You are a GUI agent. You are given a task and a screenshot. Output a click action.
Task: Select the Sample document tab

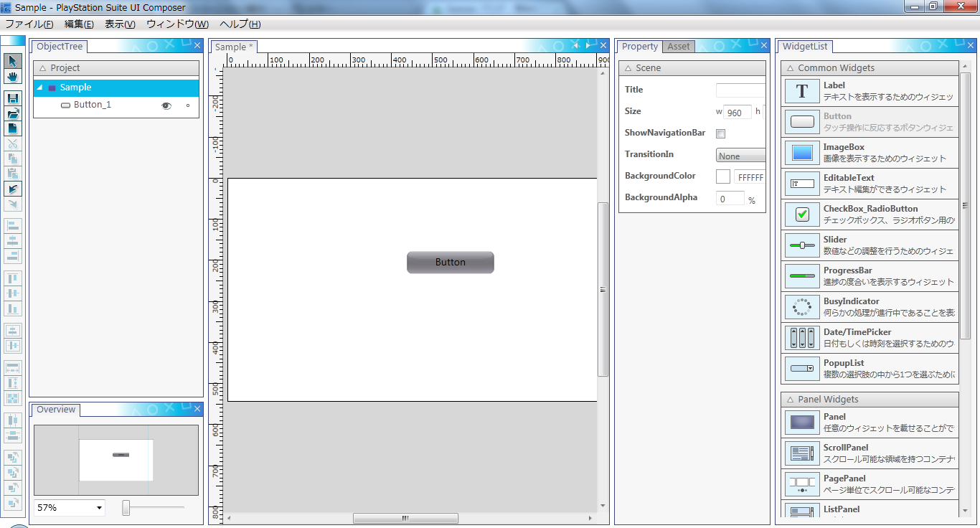pyautogui.click(x=234, y=47)
